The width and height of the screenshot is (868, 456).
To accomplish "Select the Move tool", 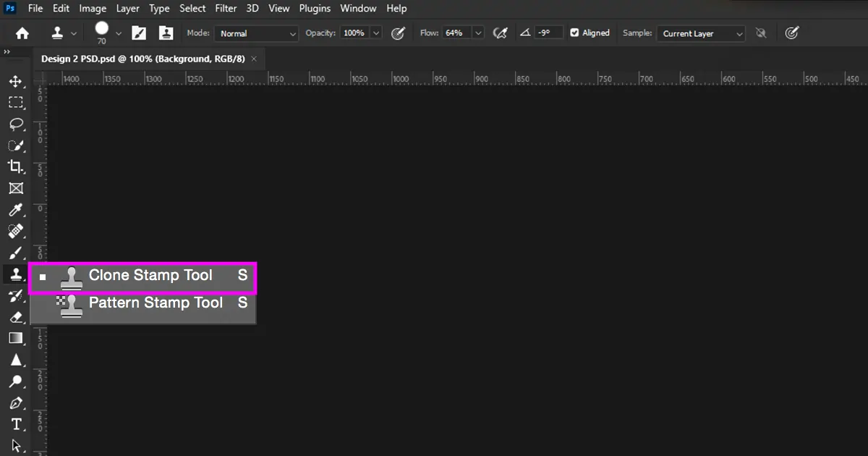I will (17, 82).
